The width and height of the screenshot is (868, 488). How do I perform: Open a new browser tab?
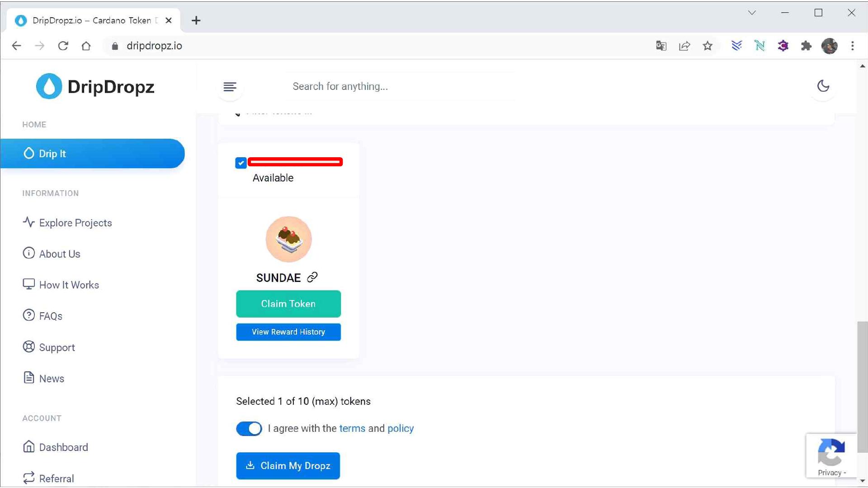click(196, 20)
